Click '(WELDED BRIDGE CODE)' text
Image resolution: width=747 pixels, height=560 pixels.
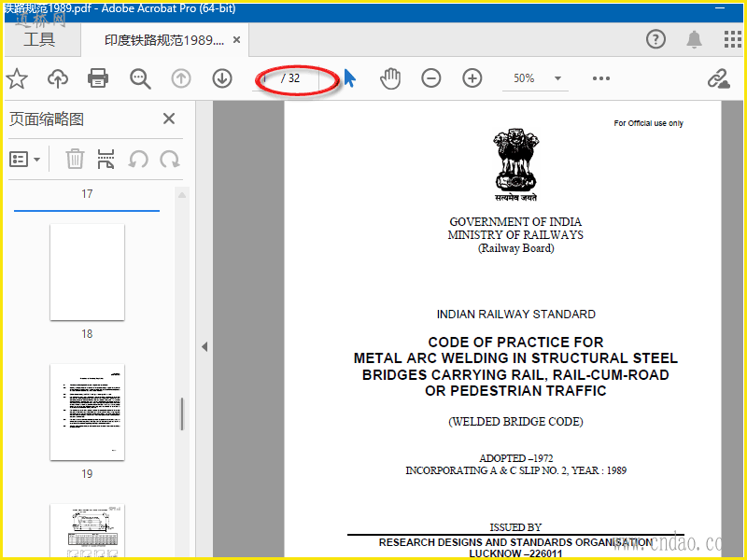[516, 422]
